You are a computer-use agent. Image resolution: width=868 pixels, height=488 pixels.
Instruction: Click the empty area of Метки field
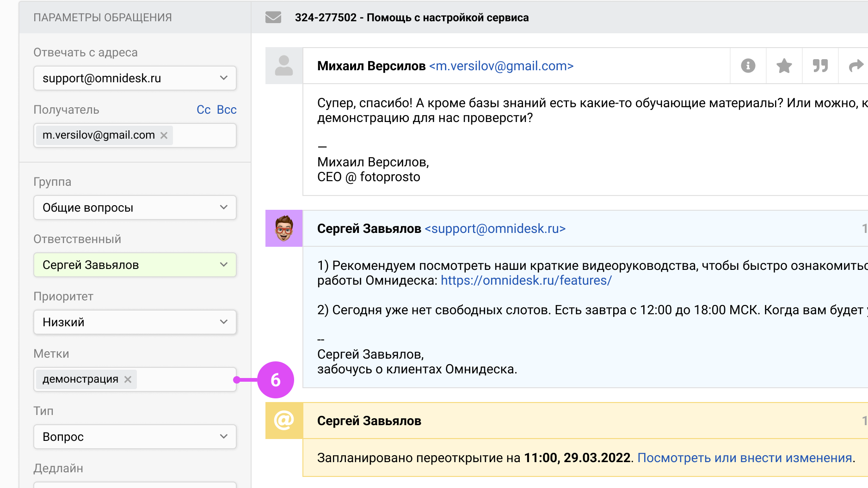pyautogui.click(x=185, y=379)
